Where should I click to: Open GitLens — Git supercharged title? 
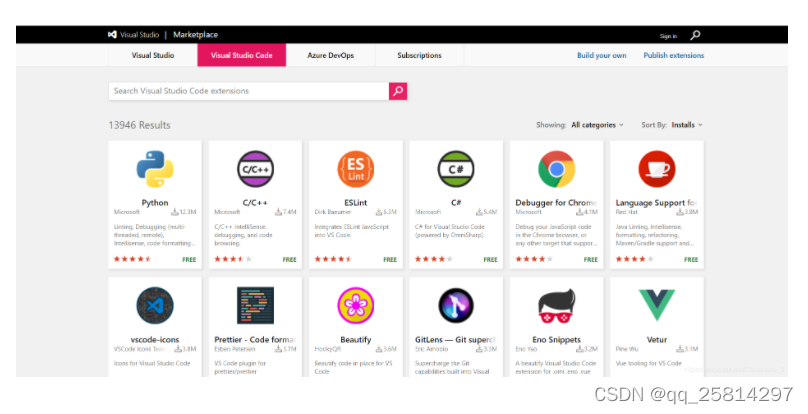point(455,339)
